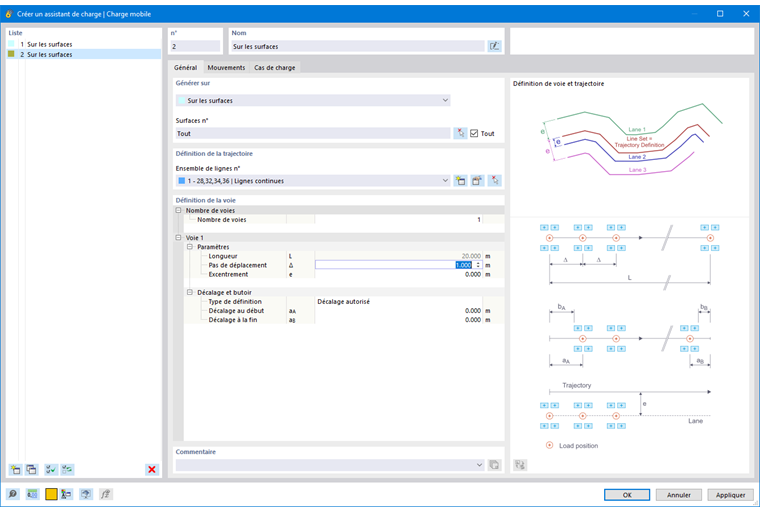
Task: Click the pick surfaces cursor icon next to Tout
Action: click(x=460, y=133)
